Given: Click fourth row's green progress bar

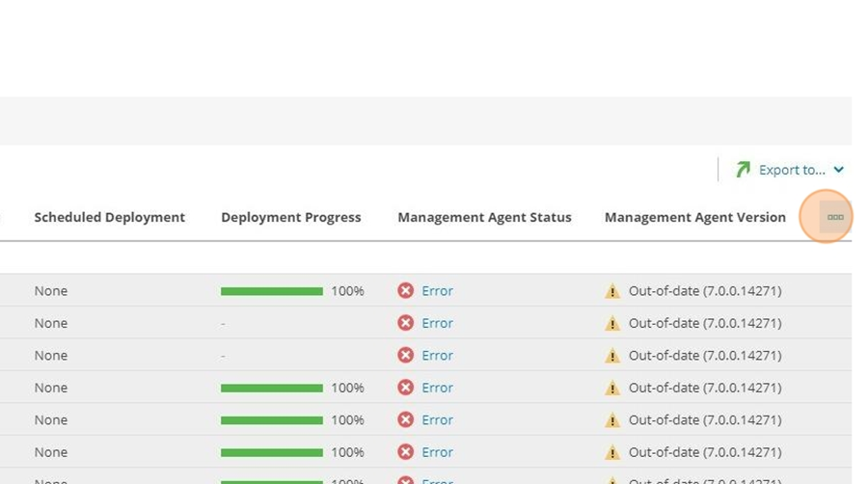Looking at the screenshot, I should coord(272,389).
